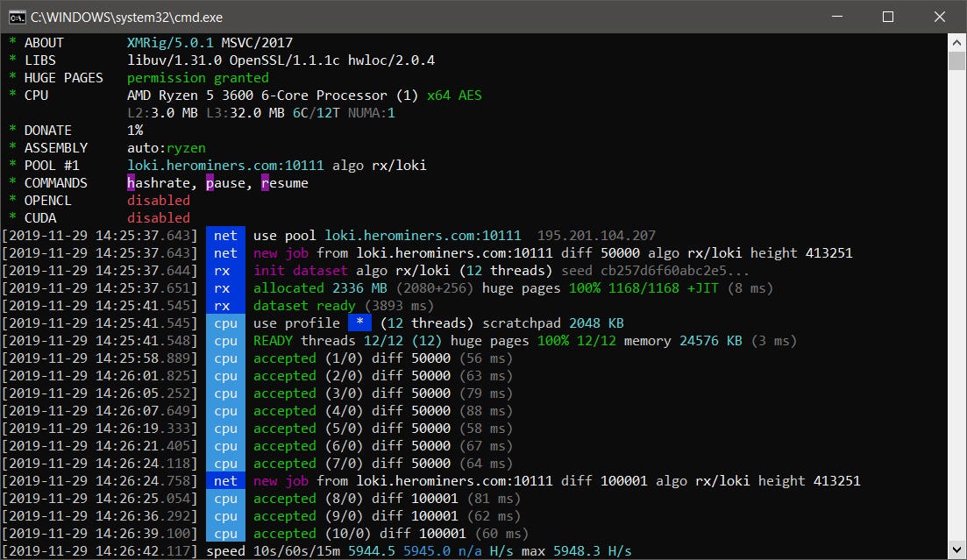
Task: Click the speed 10s/60s/15m hashrate line
Action: [x=418, y=550]
